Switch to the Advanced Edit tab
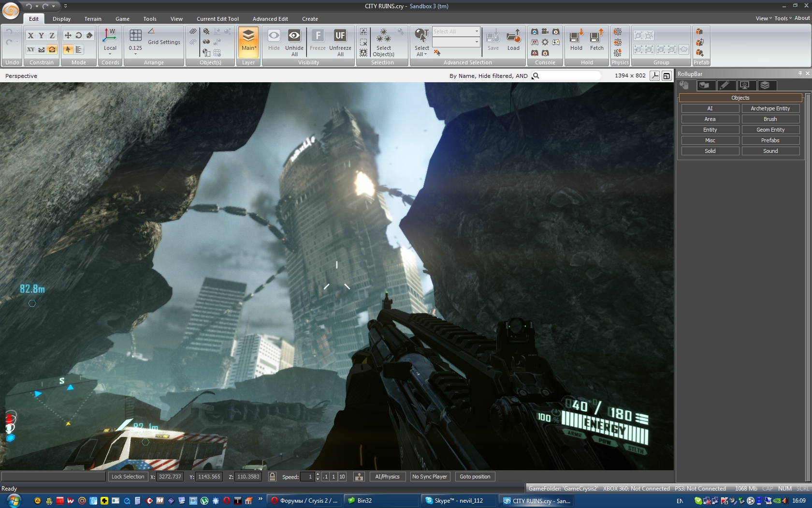This screenshot has height=508, width=812. click(270, 19)
